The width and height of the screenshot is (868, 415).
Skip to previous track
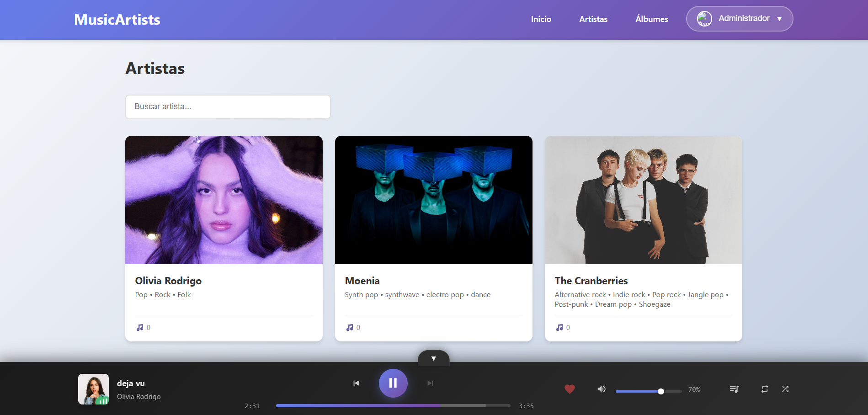pyautogui.click(x=356, y=383)
